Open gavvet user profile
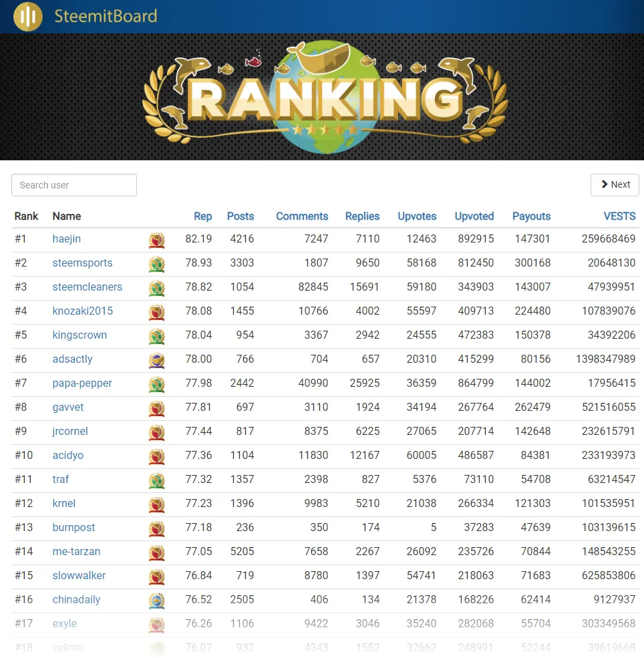This screenshot has height=658, width=644. point(68,407)
